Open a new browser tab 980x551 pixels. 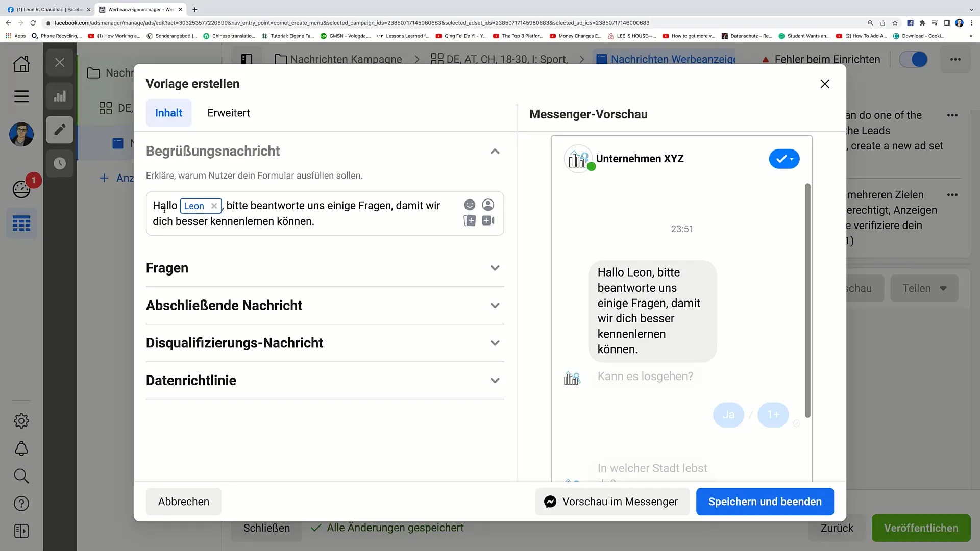(x=194, y=9)
